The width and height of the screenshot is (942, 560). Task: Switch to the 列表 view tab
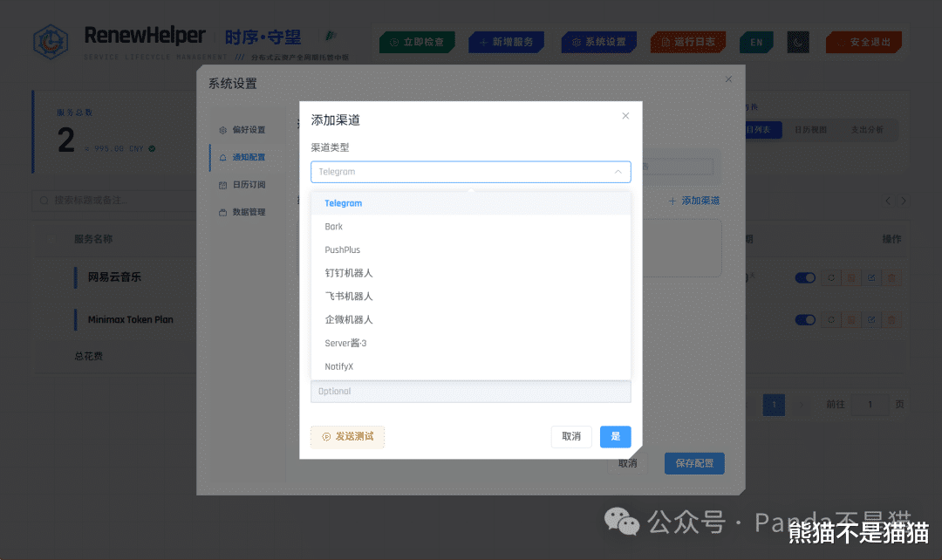763,130
